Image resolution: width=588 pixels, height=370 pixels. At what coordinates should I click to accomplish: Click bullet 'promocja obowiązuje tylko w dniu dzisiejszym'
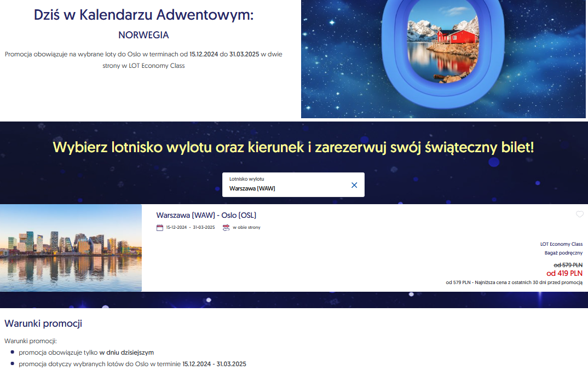click(87, 352)
